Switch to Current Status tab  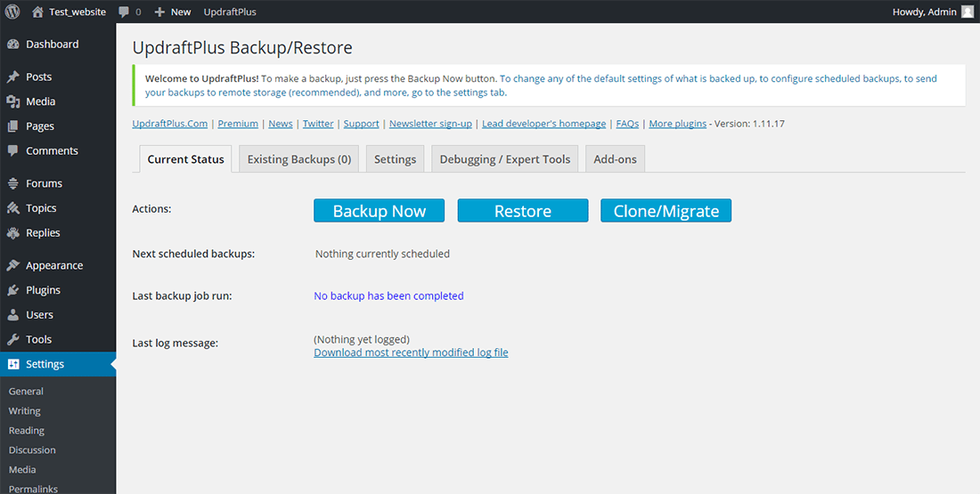[x=185, y=159]
